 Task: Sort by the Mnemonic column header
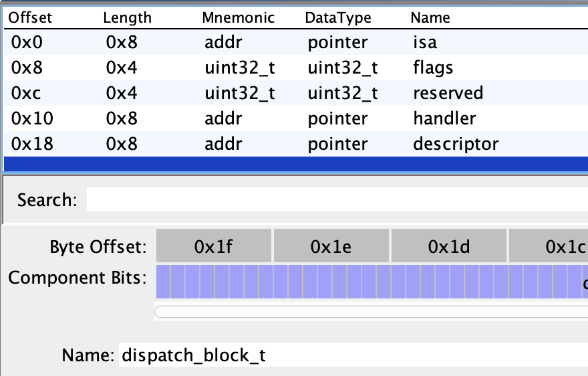[x=238, y=18]
